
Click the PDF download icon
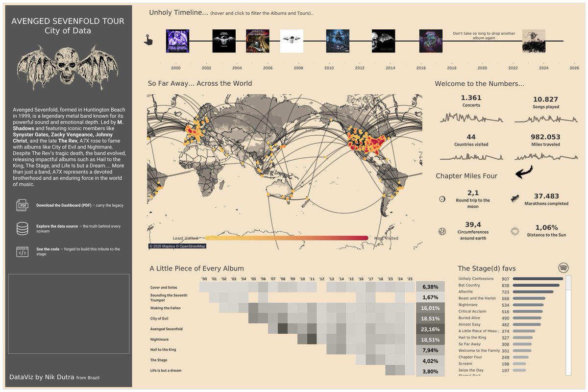pyautogui.click(x=23, y=205)
